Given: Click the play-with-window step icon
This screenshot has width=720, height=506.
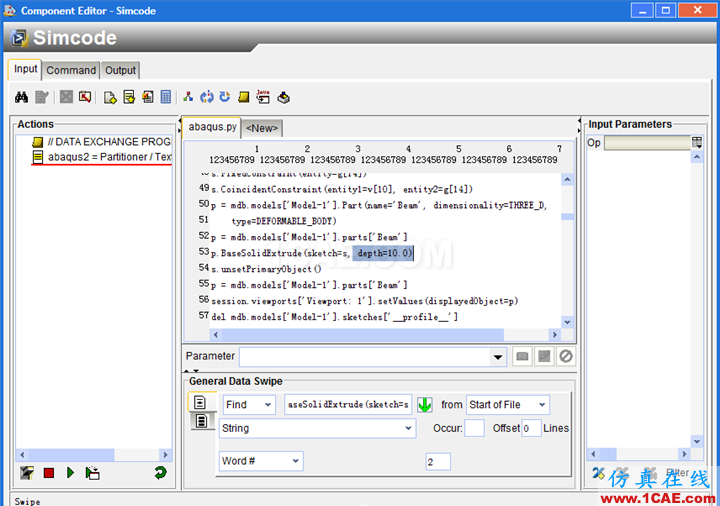Looking at the screenshot, I should [92, 472].
